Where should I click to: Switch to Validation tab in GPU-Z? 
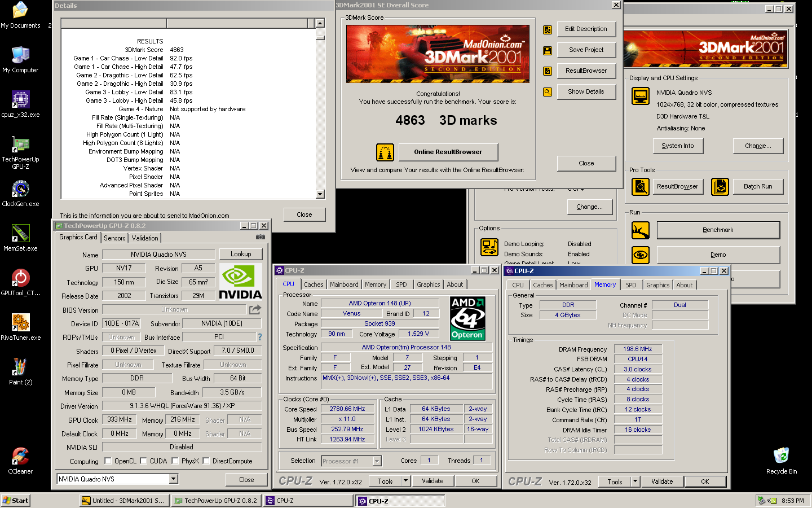click(145, 238)
